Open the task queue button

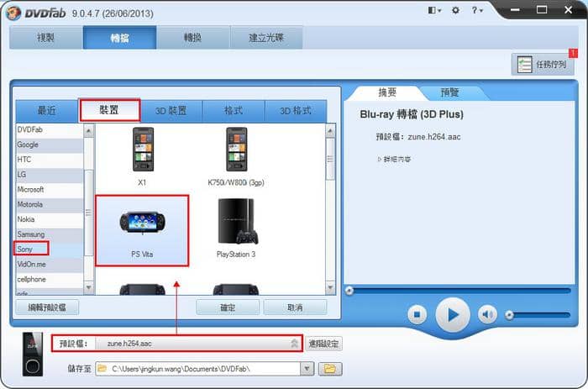pyautogui.click(x=543, y=65)
